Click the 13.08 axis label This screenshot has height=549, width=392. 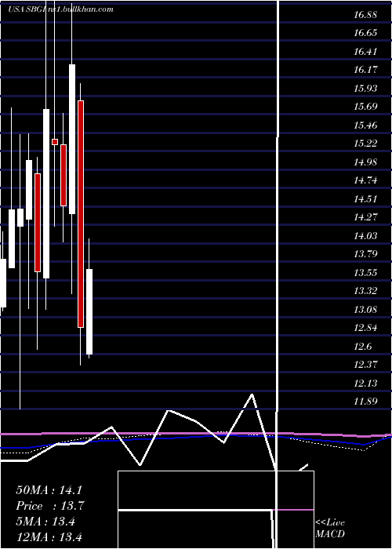365,310
